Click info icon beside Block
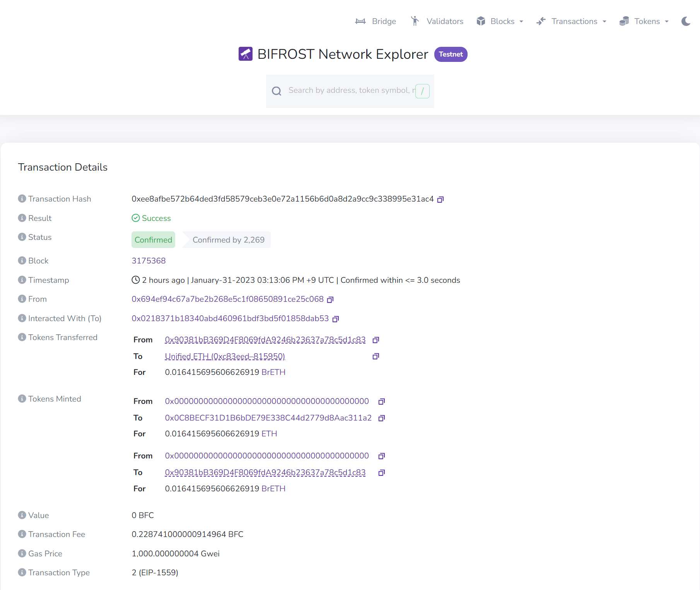The image size is (700, 590). 22,260
